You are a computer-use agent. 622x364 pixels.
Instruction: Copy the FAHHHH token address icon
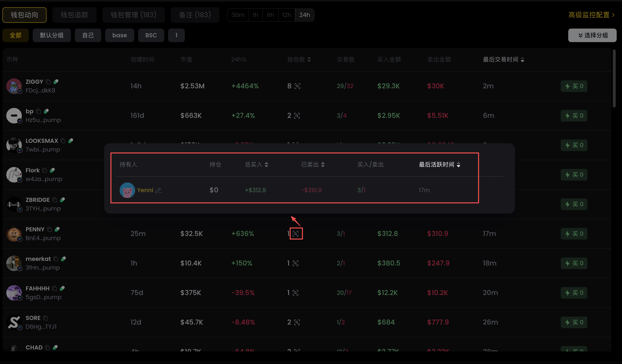point(54,288)
